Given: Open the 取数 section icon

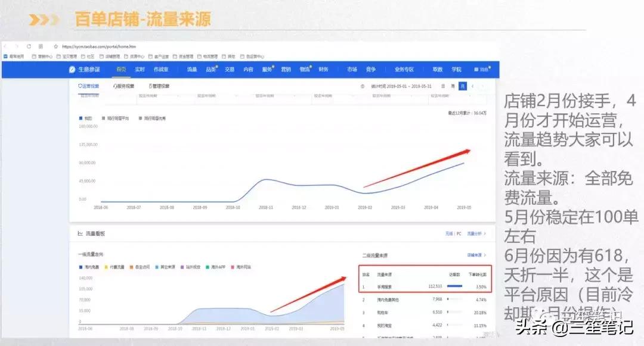Looking at the screenshot, I should [437, 69].
